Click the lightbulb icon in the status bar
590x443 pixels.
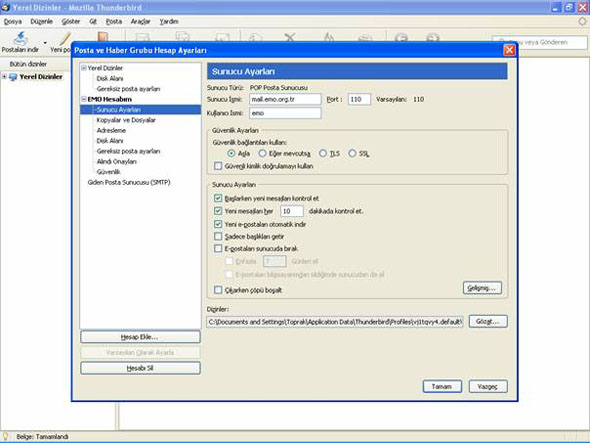pos(6,436)
